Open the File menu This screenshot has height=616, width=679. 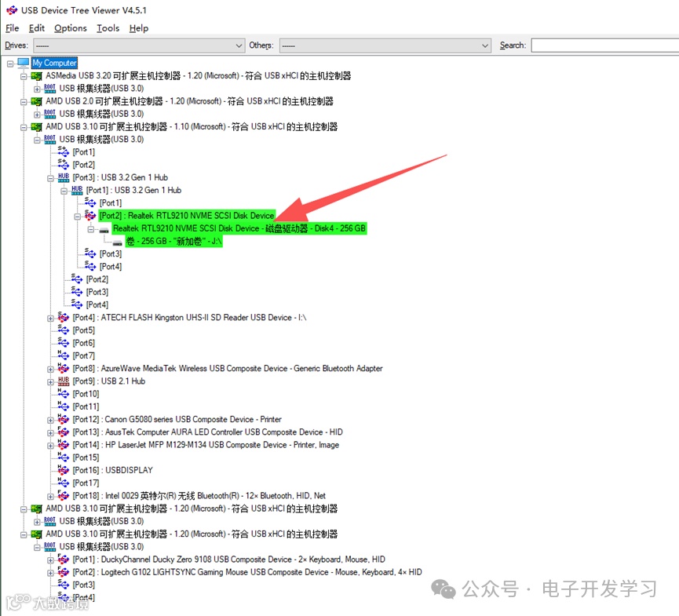pyautogui.click(x=12, y=28)
